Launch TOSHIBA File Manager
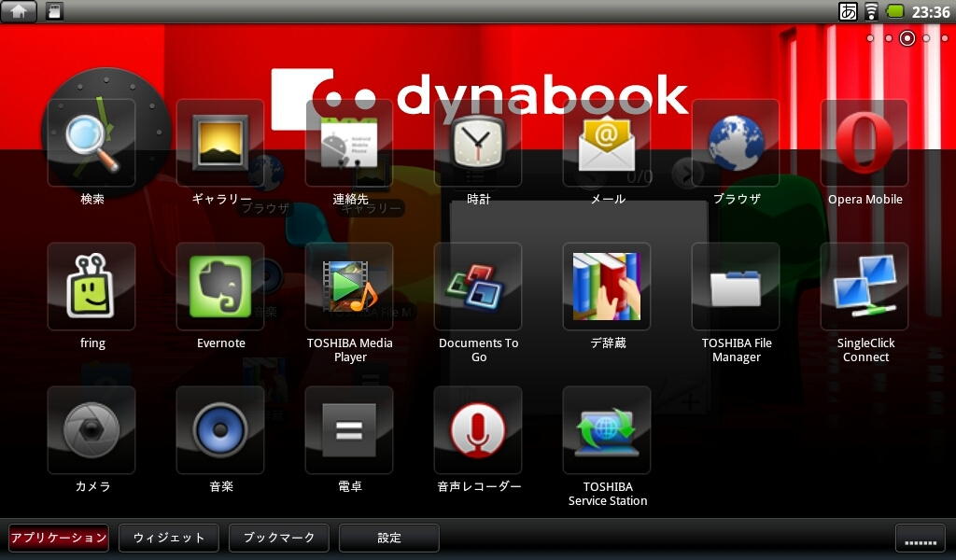The image size is (956, 560). point(736,287)
